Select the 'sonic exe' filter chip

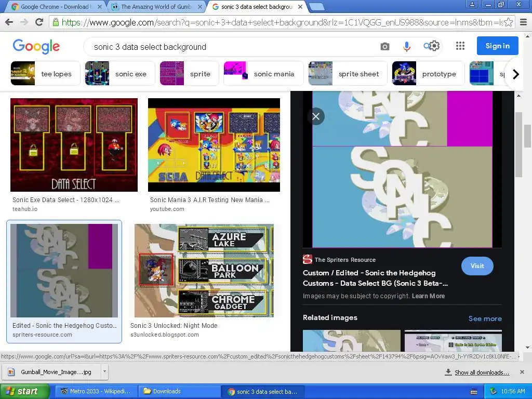click(120, 73)
